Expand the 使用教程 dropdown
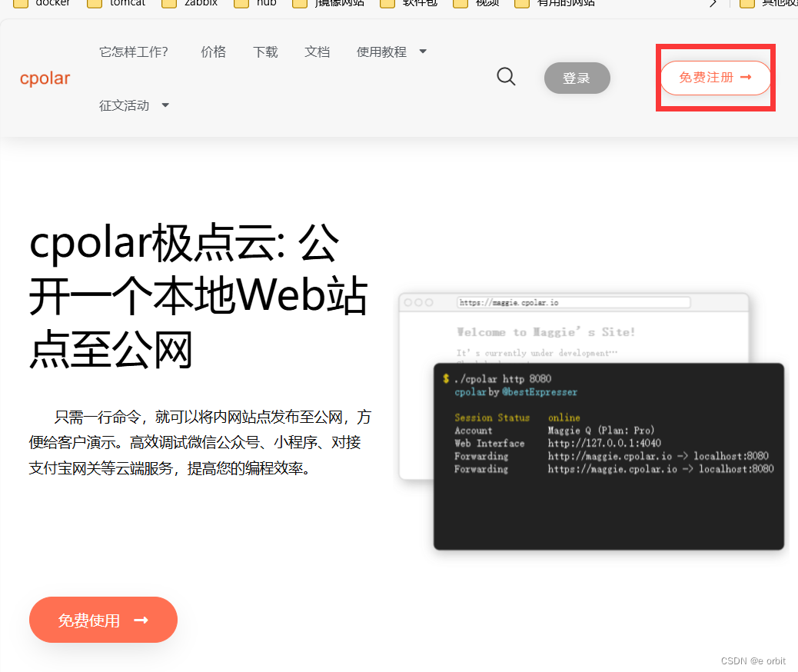This screenshot has height=672, width=798. coord(391,52)
